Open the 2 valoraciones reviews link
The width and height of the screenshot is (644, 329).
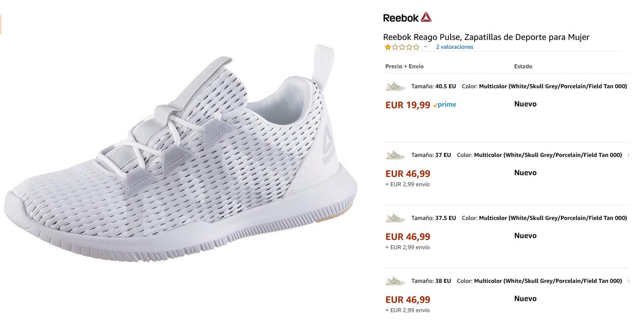click(454, 47)
